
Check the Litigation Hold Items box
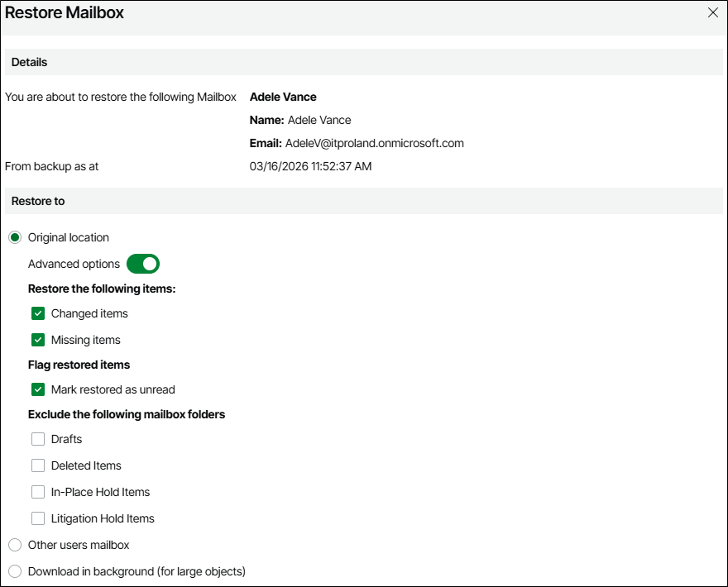pos(38,518)
